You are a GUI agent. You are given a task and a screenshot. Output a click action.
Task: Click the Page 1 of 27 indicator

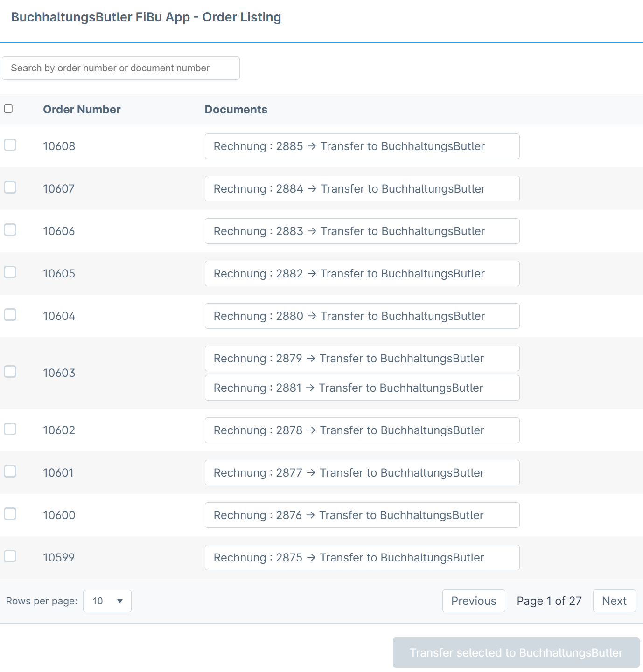[549, 601]
